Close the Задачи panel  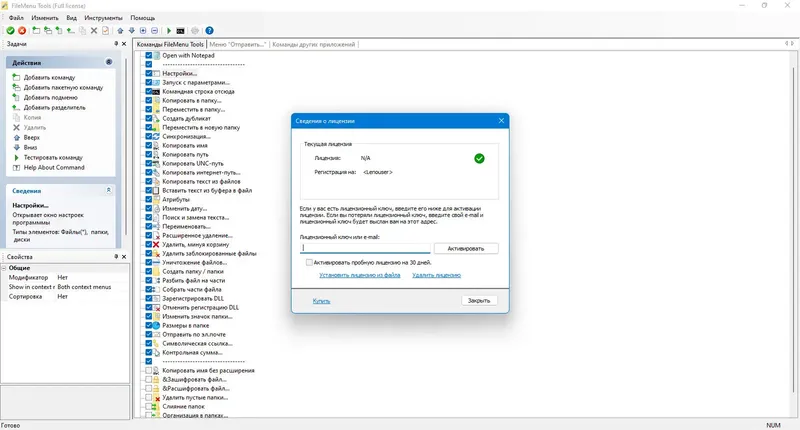tap(124, 44)
